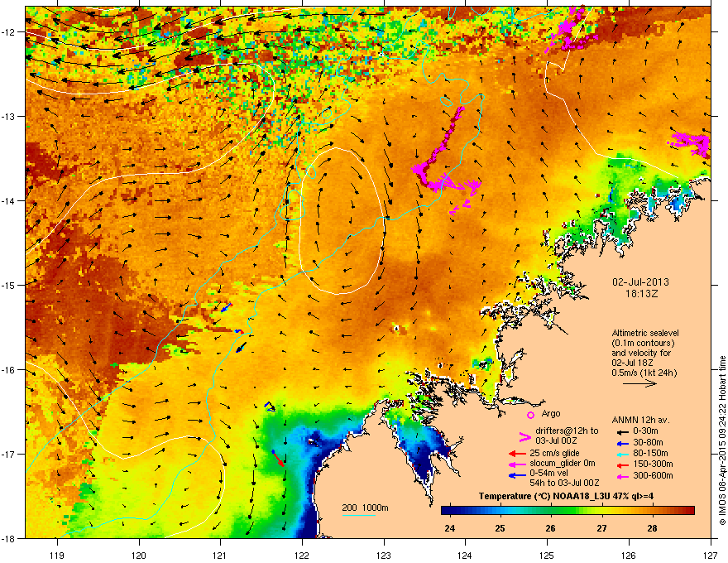Click the cyan 200 1000m isobath legend line
This screenshot has height=563, width=728.
pyautogui.click(x=359, y=515)
